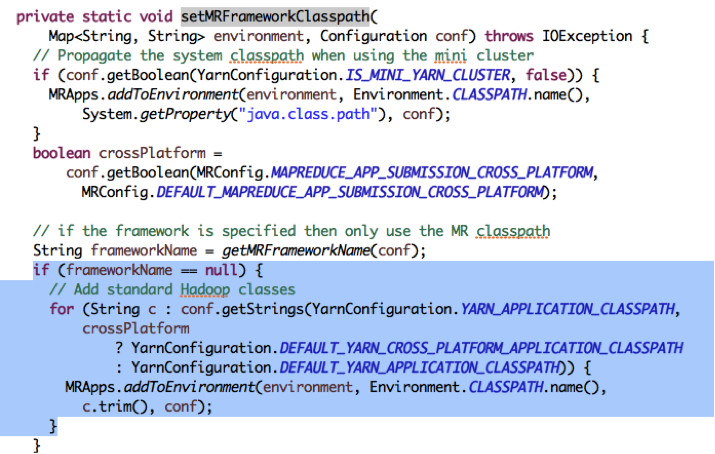Click the DEFAULT_YARN_APPLICATION_CLASSPATH constant
This screenshot has width=715, height=454.
point(419,368)
